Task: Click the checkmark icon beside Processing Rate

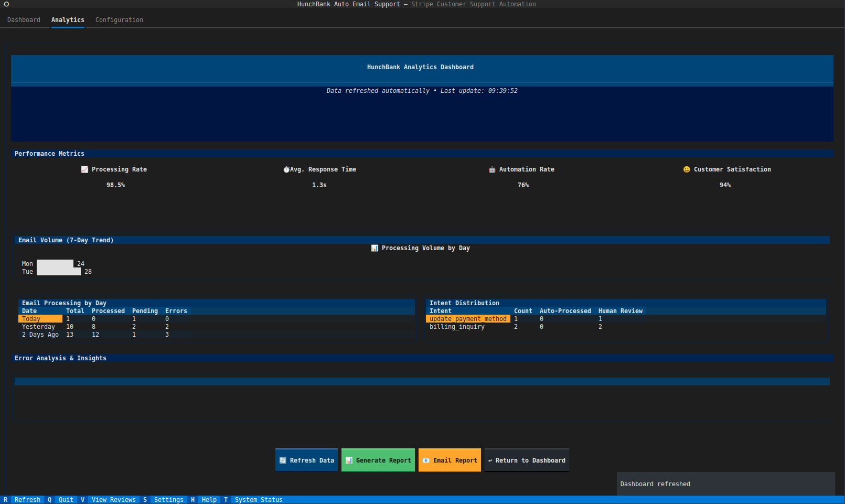Action: tap(84, 169)
